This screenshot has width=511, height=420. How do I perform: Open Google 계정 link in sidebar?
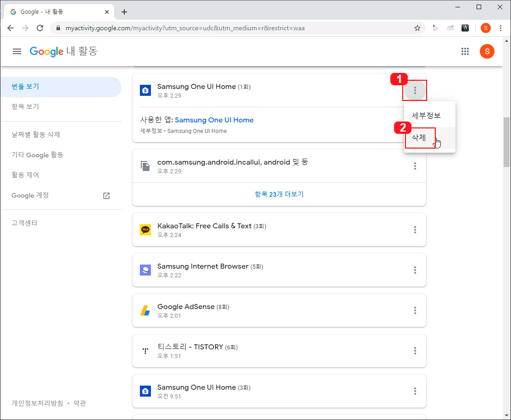point(30,195)
